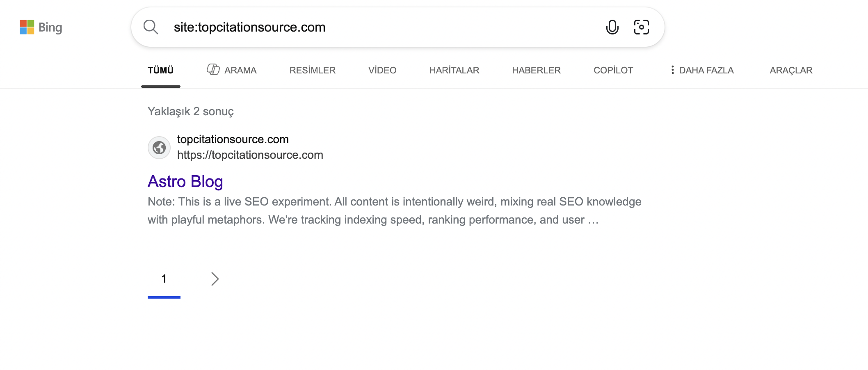Focus the search box with site:topcitationsource.com
The height and width of the screenshot is (370, 868).
[x=369, y=27]
